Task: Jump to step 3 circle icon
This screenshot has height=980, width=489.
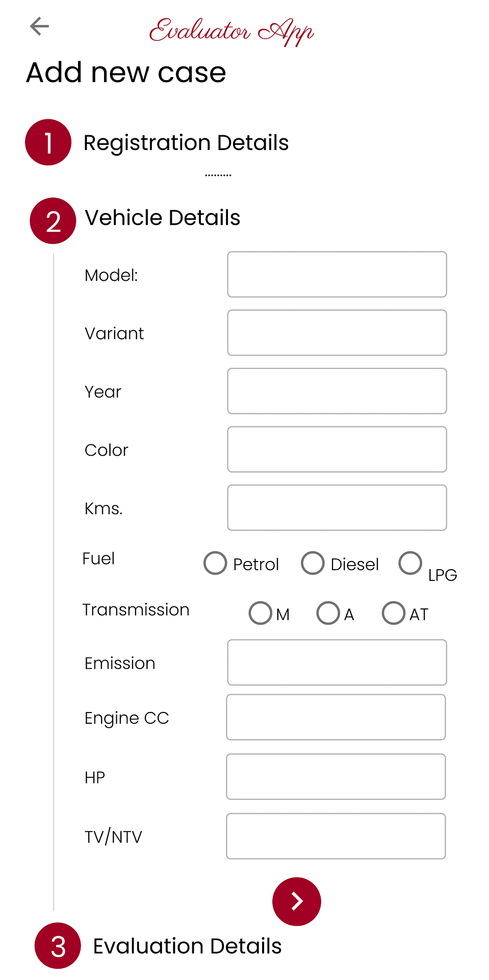Action: [x=58, y=946]
